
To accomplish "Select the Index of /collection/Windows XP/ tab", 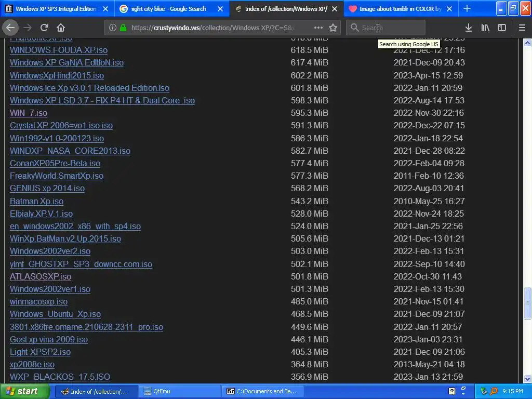I will point(286,9).
